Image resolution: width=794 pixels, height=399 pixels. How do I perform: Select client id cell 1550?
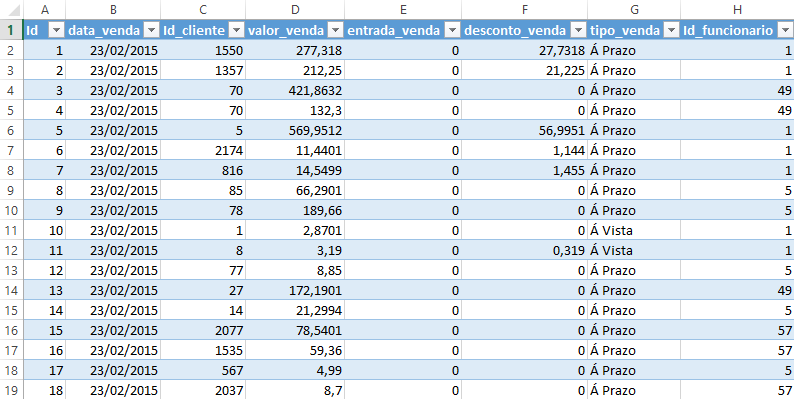203,51
